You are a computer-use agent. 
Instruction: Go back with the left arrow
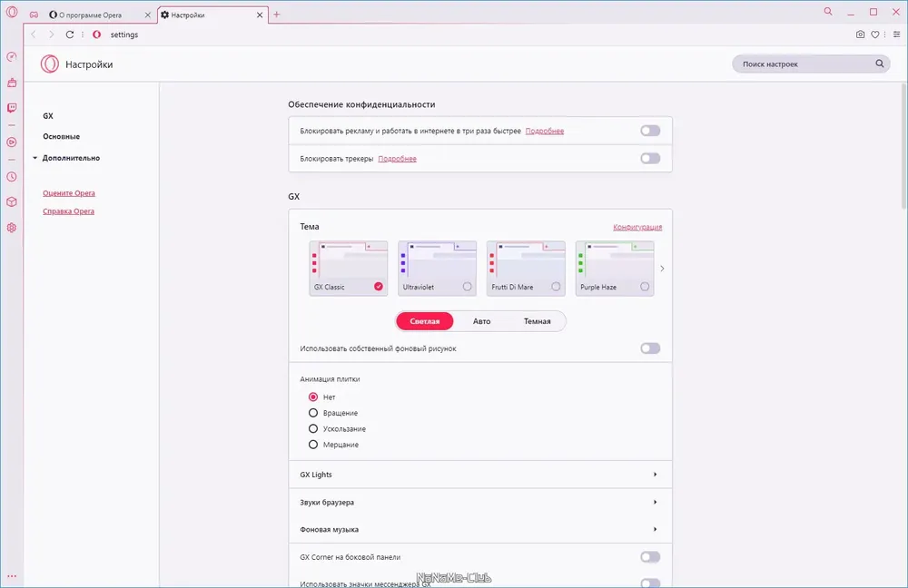(x=34, y=34)
